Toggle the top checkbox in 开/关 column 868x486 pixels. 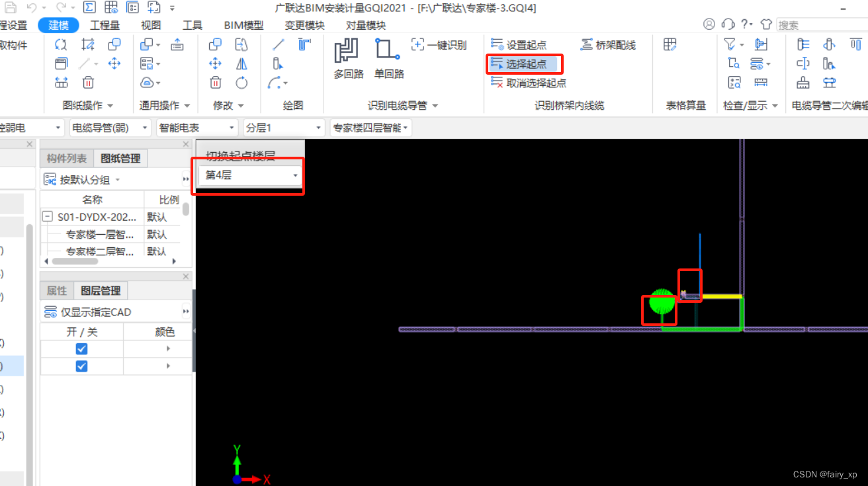click(81, 348)
